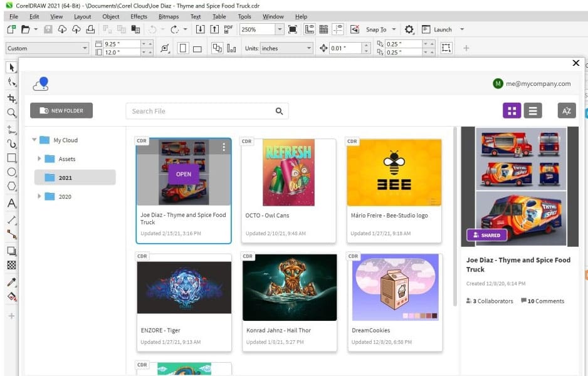Click the Export icon
The height and width of the screenshot is (376, 588).
click(214, 29)
